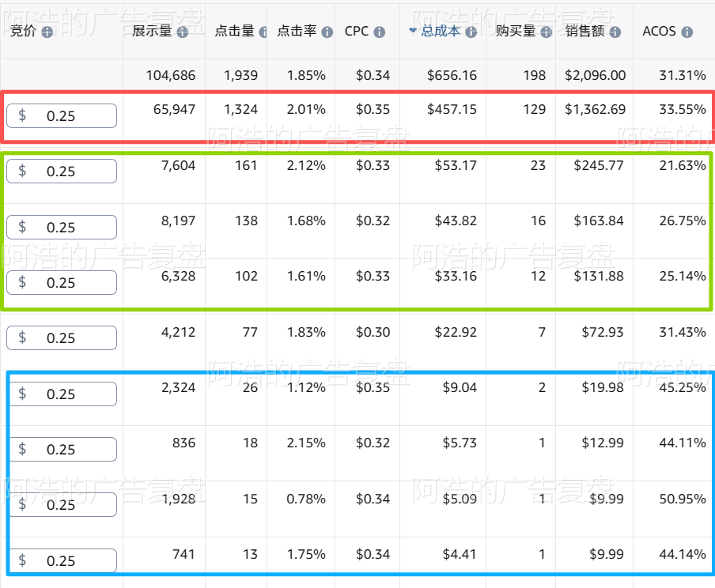Select the 2.12% click rate cell
715x588 pixels.
tap(306, 165)
